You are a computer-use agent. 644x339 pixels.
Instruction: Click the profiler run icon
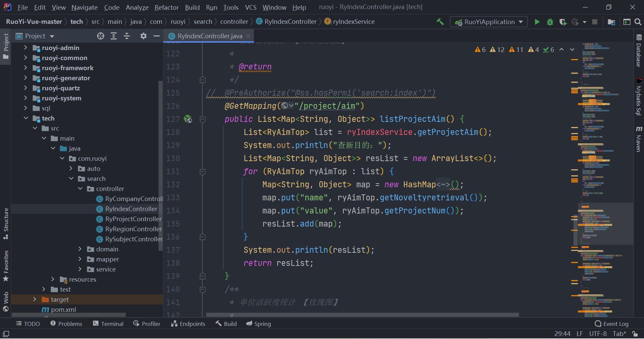(575, 22)
